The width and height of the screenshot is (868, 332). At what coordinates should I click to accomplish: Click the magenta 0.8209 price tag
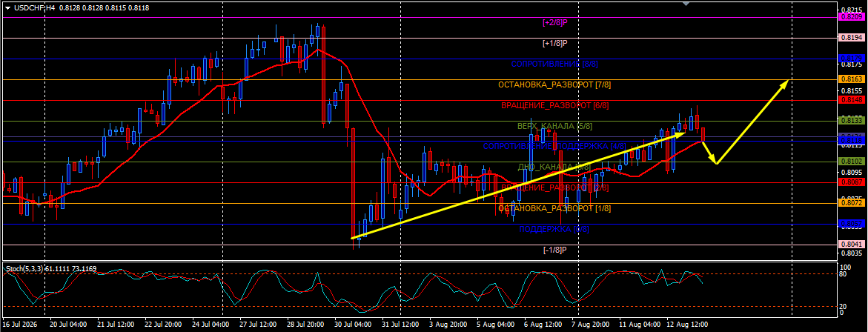pyautogui.click(x=850, y=17)
